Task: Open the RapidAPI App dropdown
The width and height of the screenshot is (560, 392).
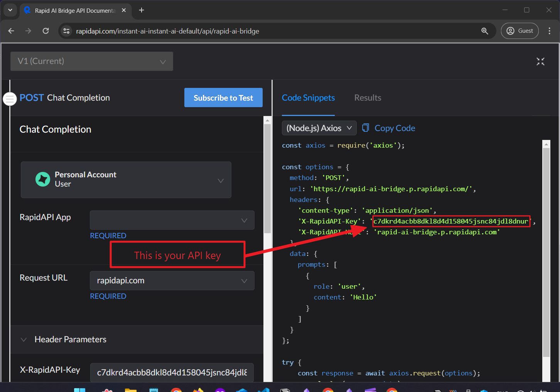Action: pos(172,220)
